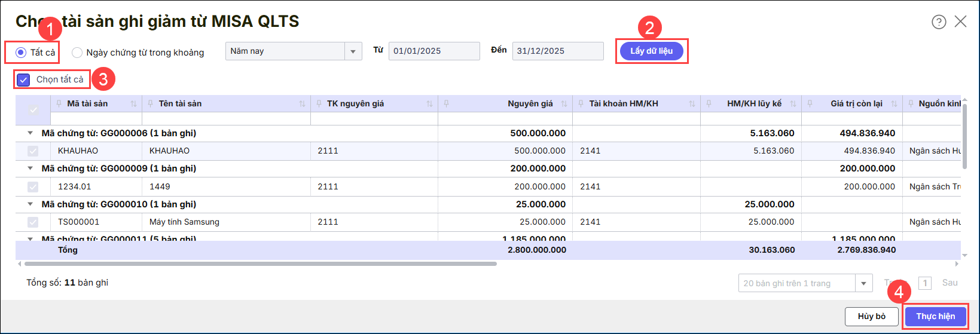The width and height of the screenshot is (980, 334).
Task: Sort the HM/KH lũy kế column
Action: pyautogui.click(x=793, y=104)
